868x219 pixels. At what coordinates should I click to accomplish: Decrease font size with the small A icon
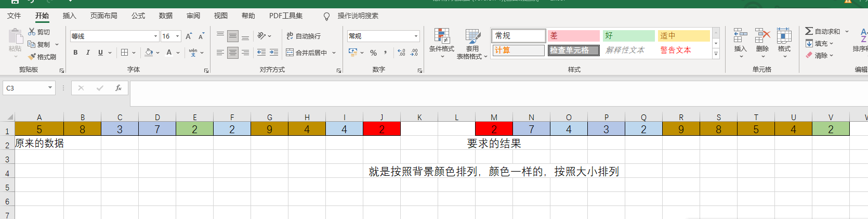201,36
